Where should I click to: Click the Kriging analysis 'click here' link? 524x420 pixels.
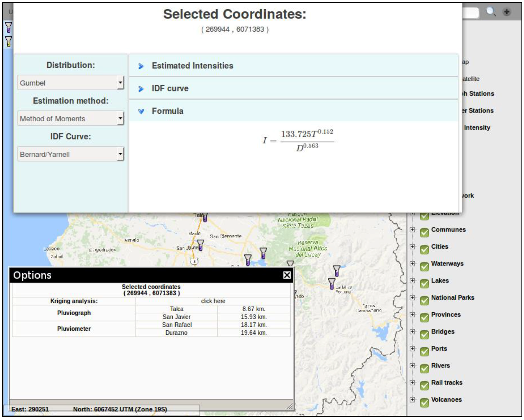[213, 301]
